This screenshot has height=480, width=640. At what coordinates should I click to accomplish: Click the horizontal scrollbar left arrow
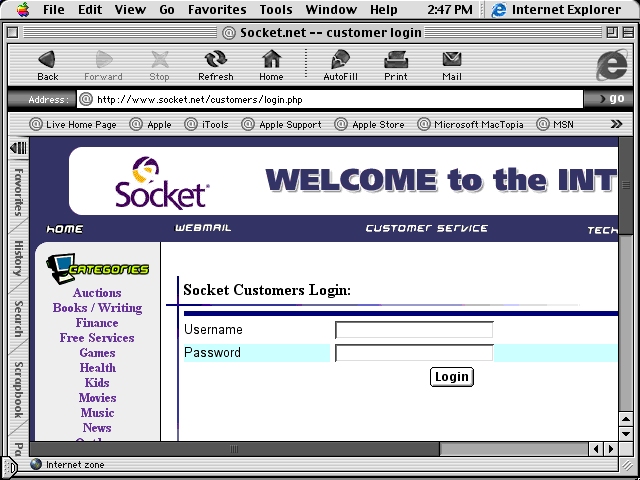[x=596, y=449]
